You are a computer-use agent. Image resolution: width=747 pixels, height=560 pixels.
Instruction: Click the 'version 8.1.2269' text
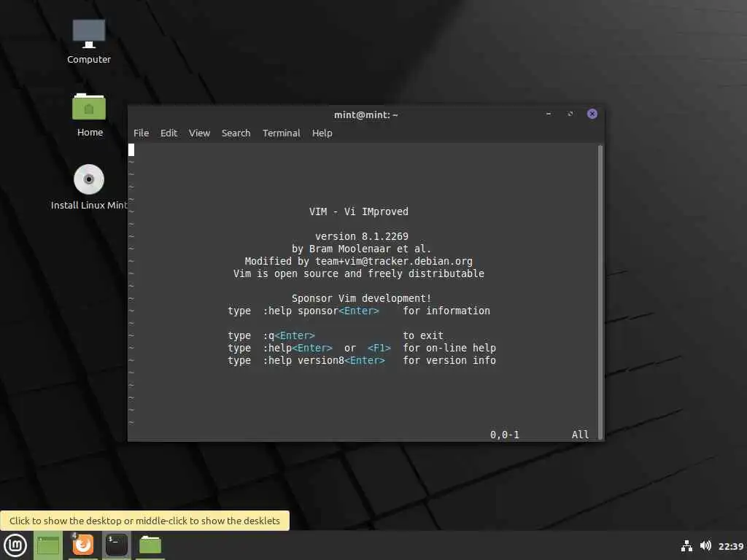click(362, 236)
